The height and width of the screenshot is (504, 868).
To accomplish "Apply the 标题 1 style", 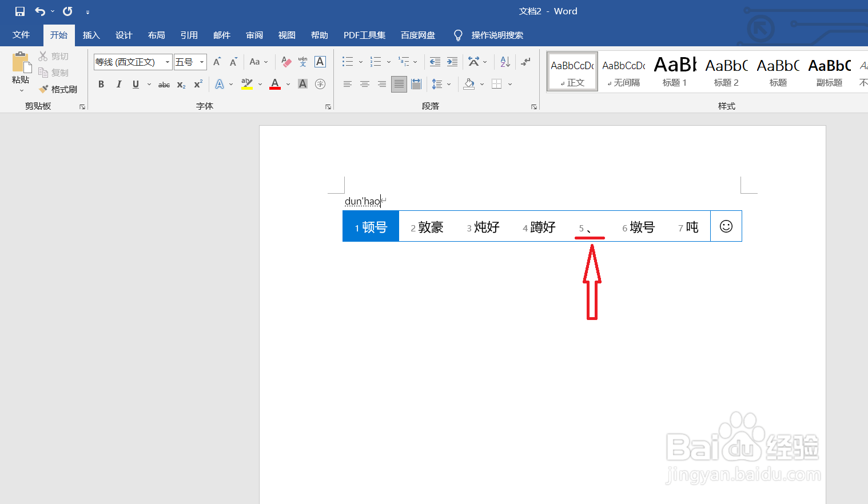I will (x=674, y=70).
